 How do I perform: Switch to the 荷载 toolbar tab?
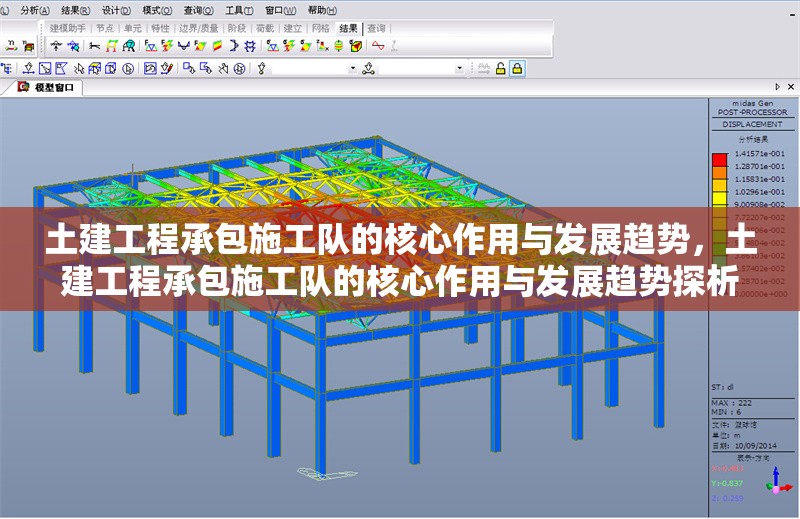(x=265, y=29)
